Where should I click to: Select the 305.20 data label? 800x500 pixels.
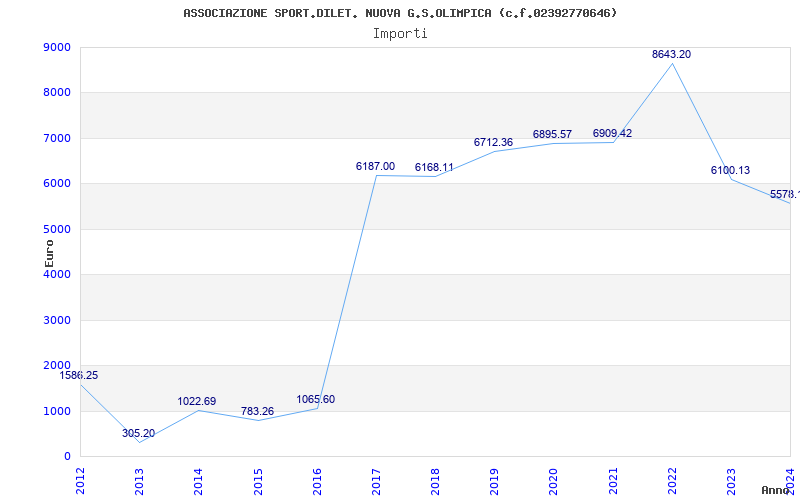pos(138,434)
